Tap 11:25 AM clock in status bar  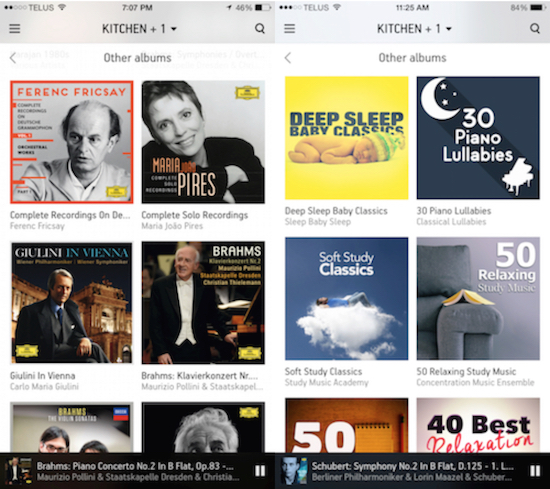coord(412,7)
